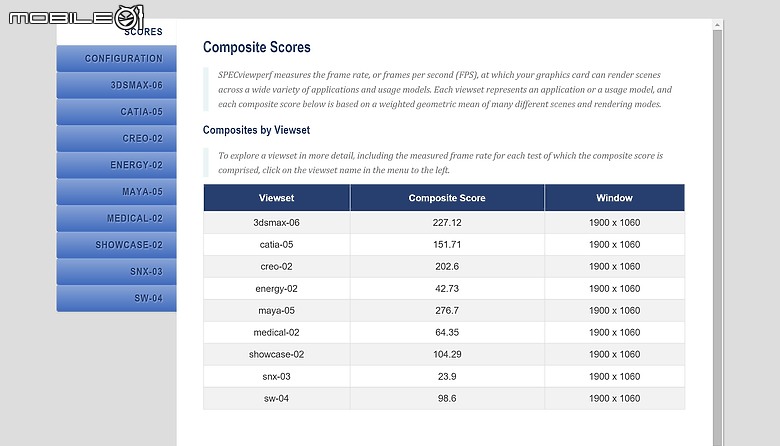The image size is (780, 446).
Task: Select SW-04 in the sidebar
Action: 116,298
